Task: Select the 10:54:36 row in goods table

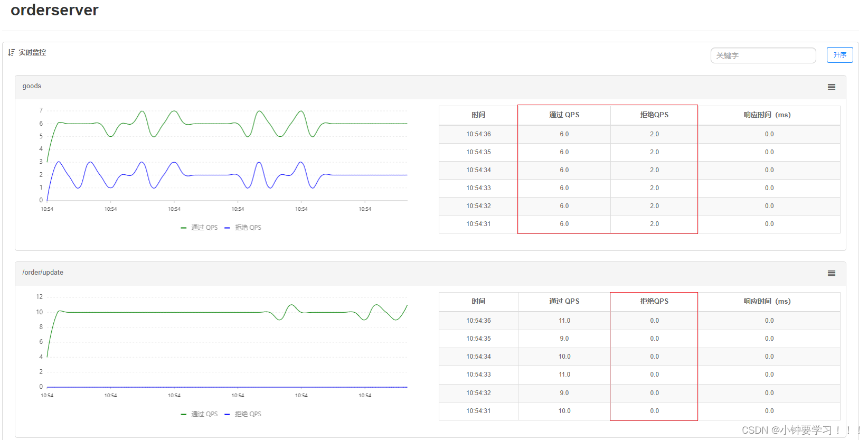Action: [639, 134]
